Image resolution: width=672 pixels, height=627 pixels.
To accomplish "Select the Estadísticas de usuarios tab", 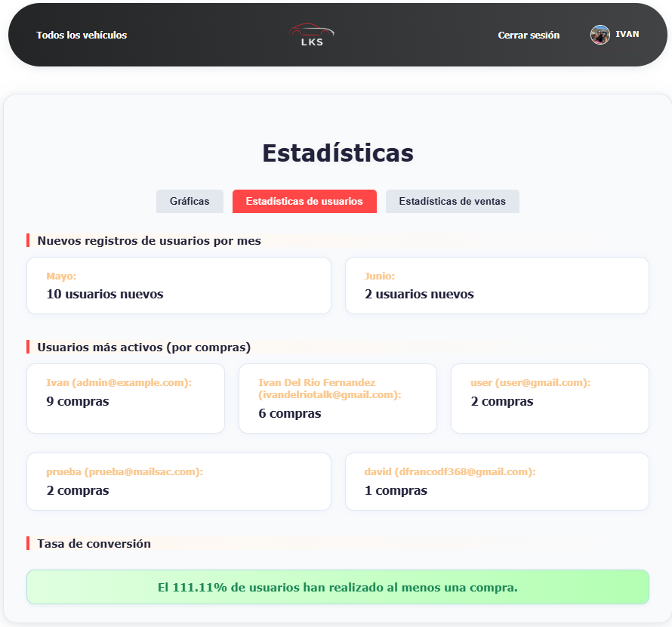I will pos(304,202).
